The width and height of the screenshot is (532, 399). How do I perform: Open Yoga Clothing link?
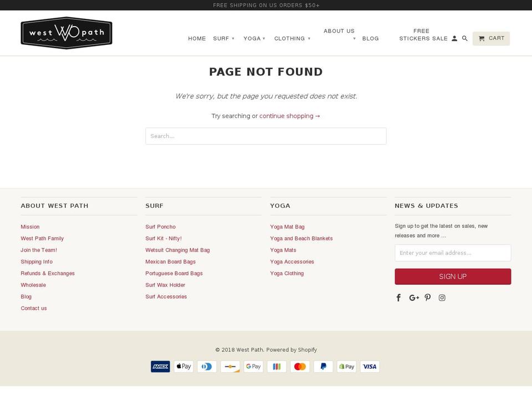click(287, 273)
